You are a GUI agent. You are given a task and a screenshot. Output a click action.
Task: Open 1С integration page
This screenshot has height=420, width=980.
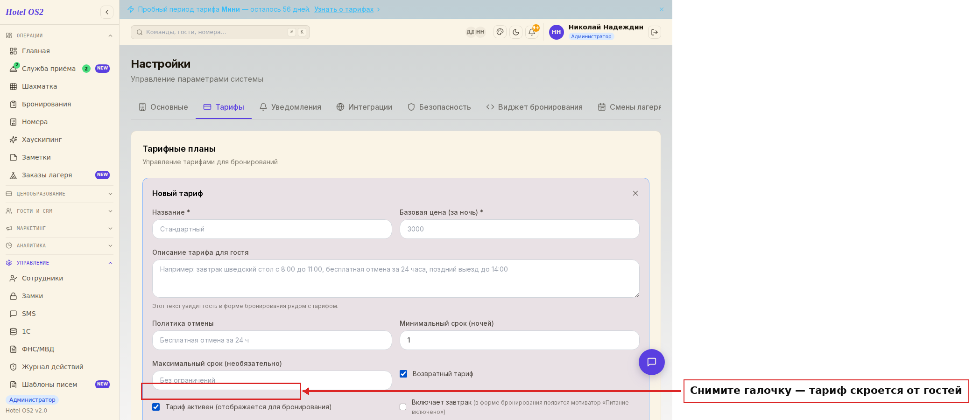[59, 331]
